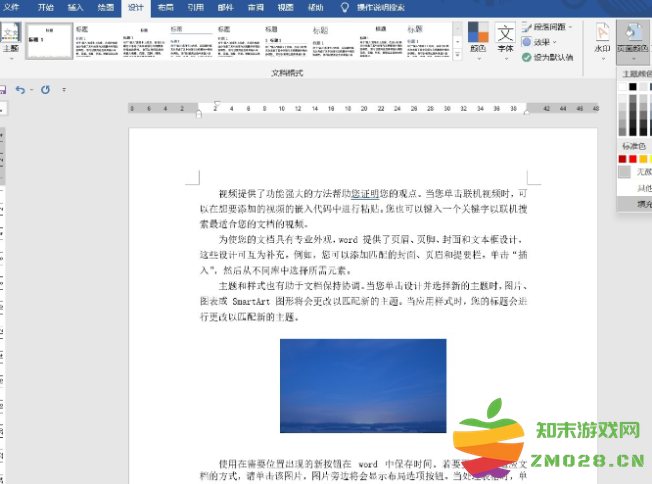Pick the dark red standard color swatch
Screen dimensions: 652x484
[622, 159]
